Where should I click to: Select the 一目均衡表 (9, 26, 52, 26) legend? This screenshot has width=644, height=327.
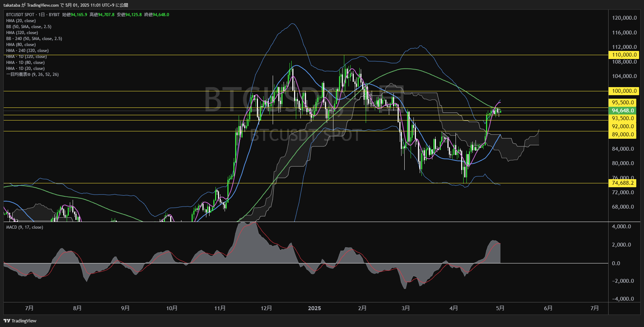(x=32, y=74)
